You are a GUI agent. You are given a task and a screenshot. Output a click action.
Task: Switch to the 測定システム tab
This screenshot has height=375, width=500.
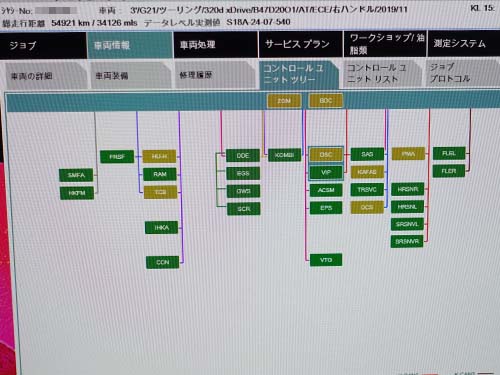tap(464, 43)
